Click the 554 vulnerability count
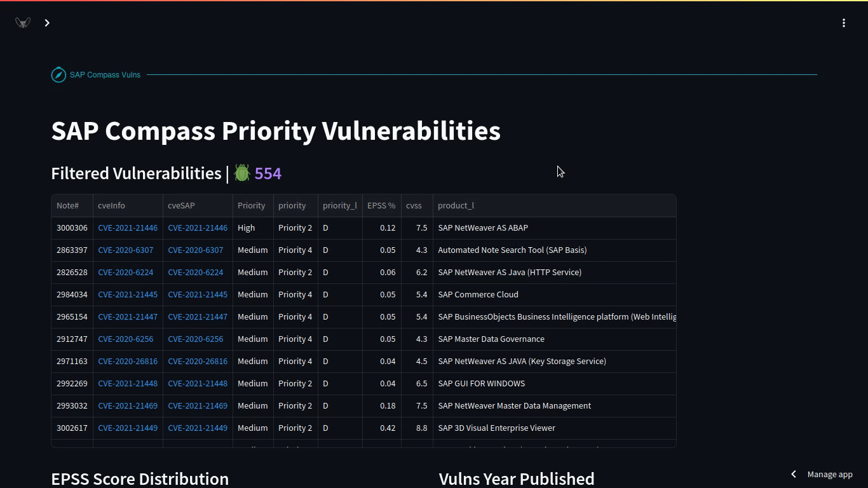Screen dimensions: 868x488 point(268,173)
